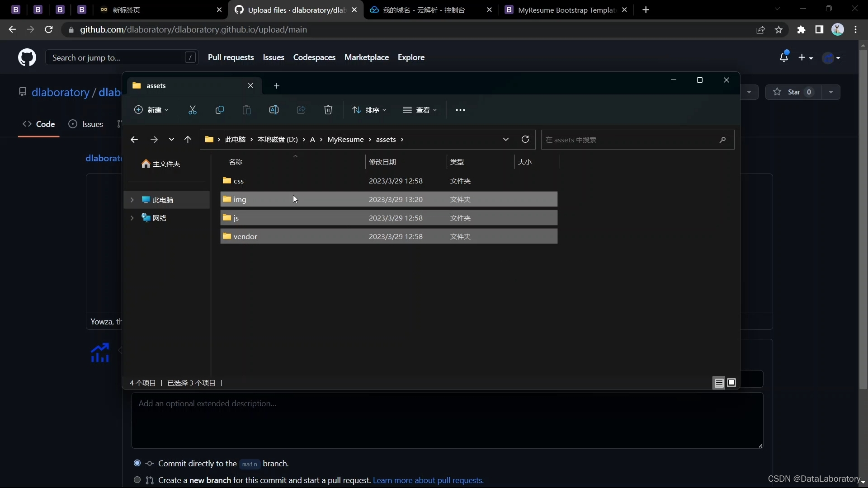Click the Cut scissors icon in Explorer toolbar

pyautogui.click(x=193, y=110)
